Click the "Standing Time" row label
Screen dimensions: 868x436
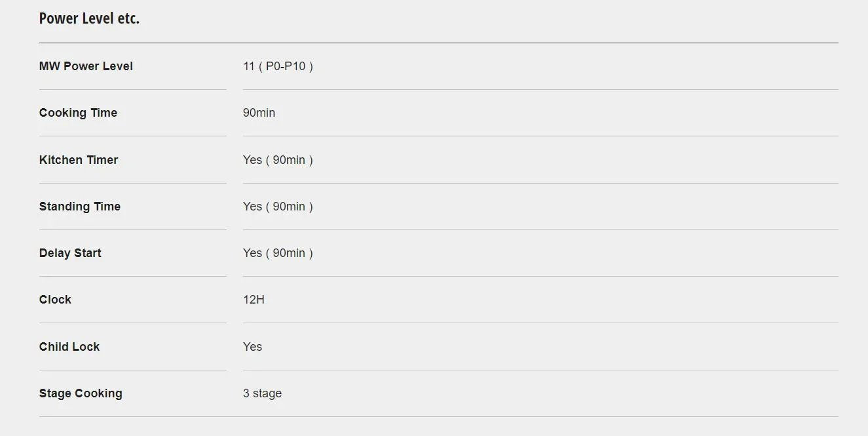coord(80,207)
